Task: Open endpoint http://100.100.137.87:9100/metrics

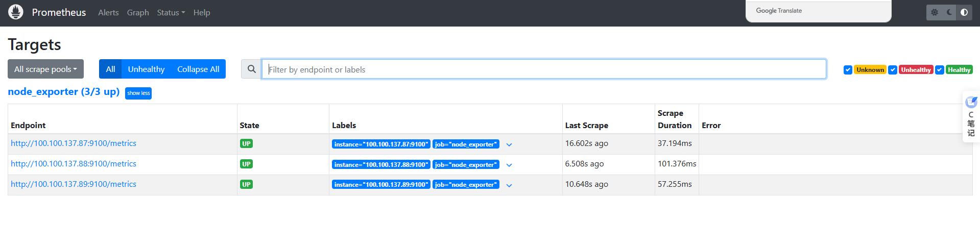Action: coord(74,143)
